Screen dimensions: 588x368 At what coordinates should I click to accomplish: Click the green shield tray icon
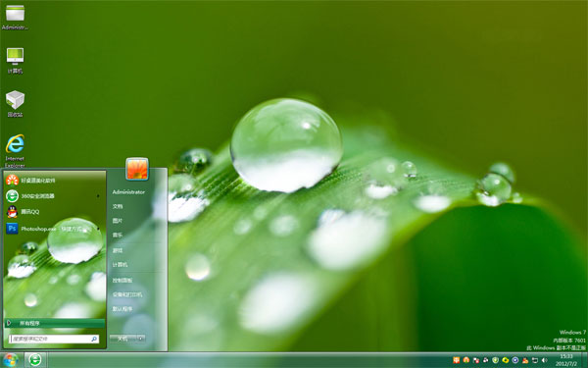click(495, 360)
